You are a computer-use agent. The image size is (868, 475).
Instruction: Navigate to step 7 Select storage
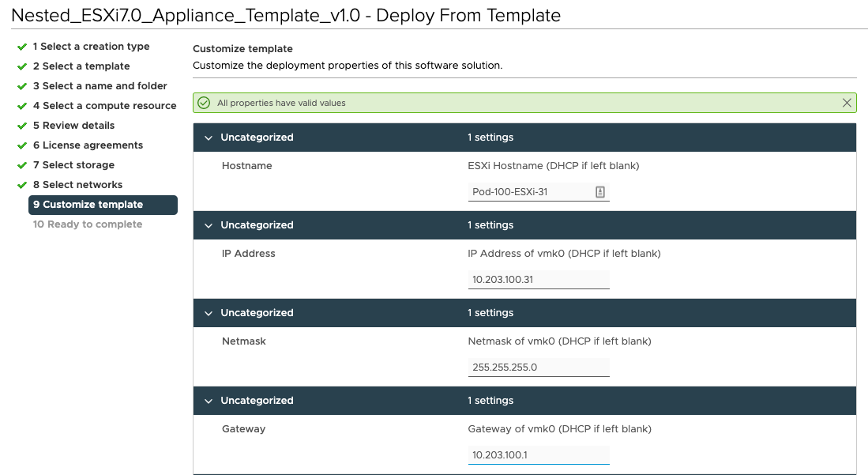pyautogui.click(x=73, y=165)
